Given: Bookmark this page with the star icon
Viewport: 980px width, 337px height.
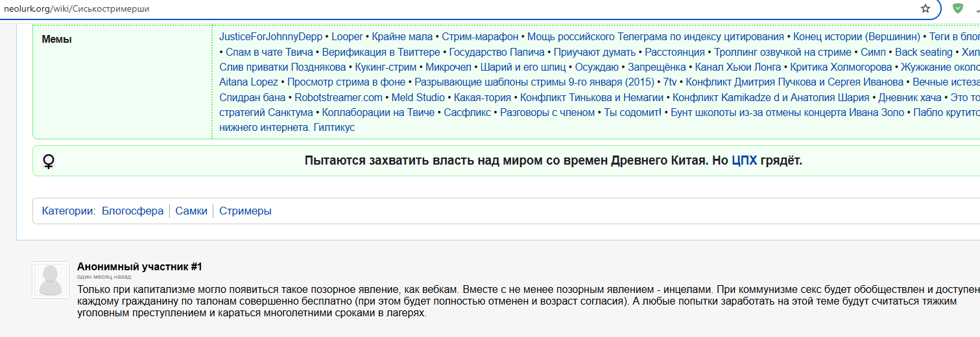Looking at the screenshot, I should click(926, 9).
